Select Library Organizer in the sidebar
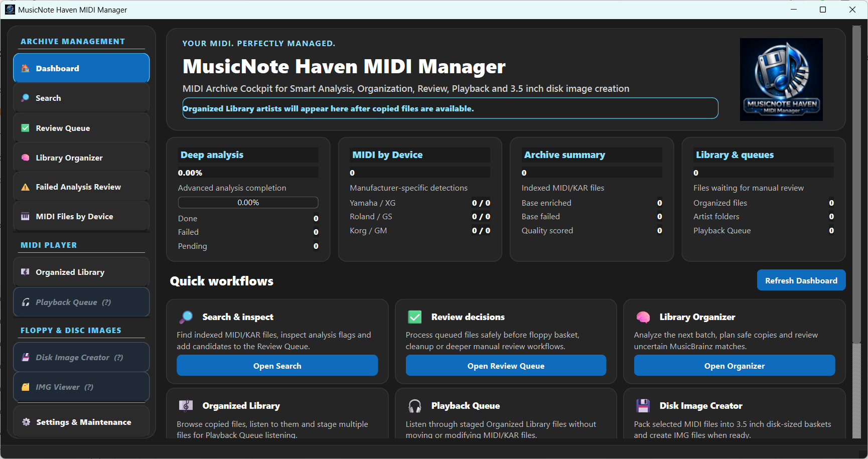868x459 pixels. [81, 158]
